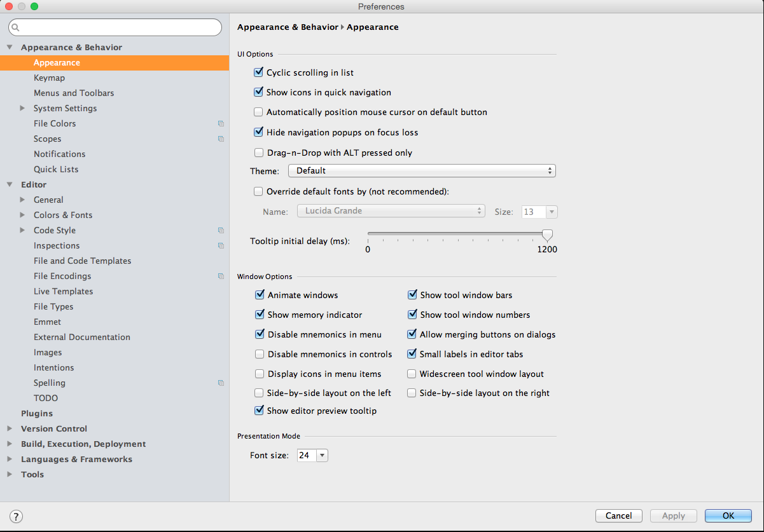Open the Theme dropdown
This screenshot has height=532, width=764.
(422, 170)
